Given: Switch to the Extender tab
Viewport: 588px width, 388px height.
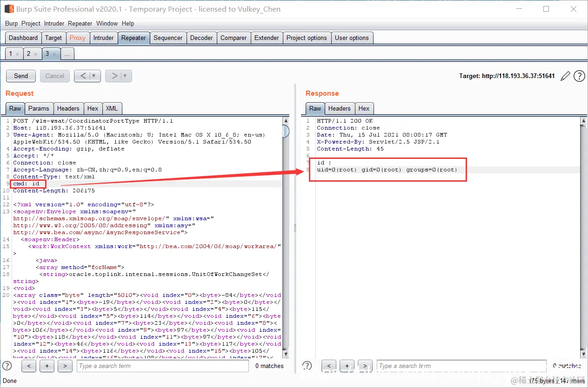Looking at the screenshot, I should click(x=267, y=38).
